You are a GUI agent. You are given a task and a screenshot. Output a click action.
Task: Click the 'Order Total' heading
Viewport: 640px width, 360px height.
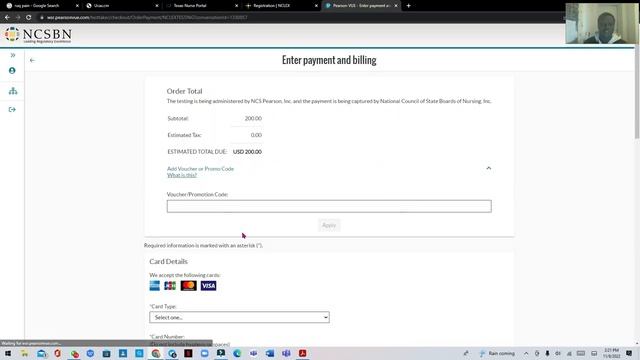[x=184, y=91]
